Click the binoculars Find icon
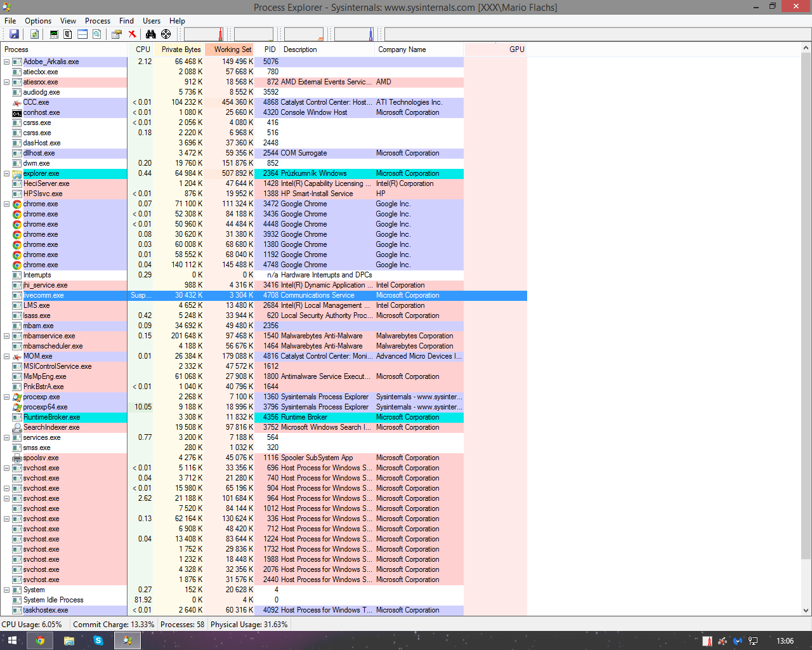This screenshot has height=650, width=812. pos(150,34)
